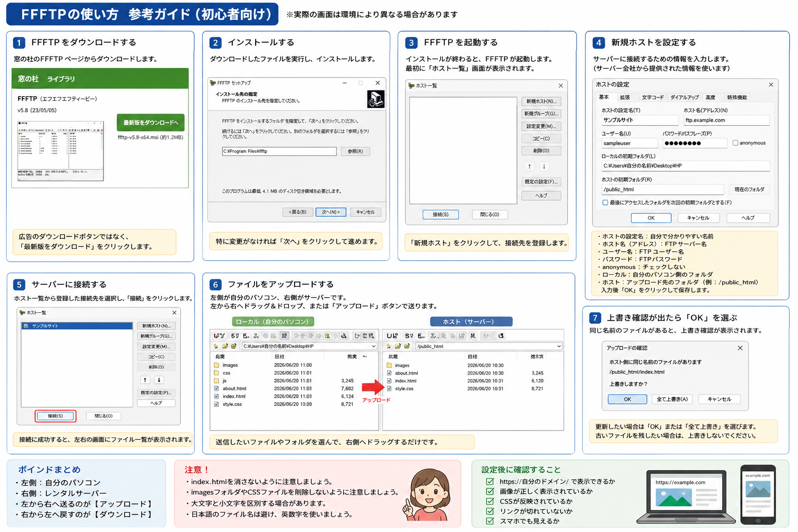Close the アップロードの確認 dialog with X
The height and width of the screenshot is (532, 798).
(740, 348)
